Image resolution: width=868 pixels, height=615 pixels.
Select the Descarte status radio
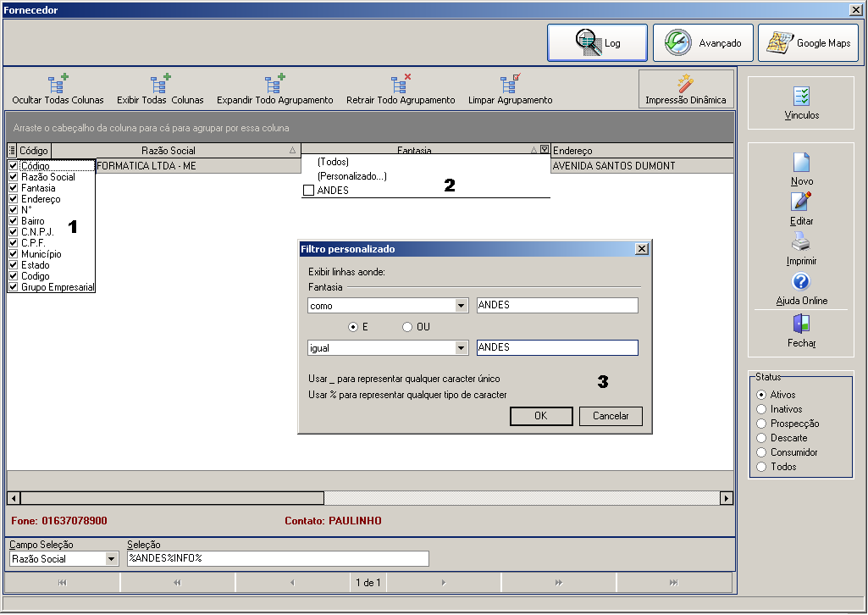point(761,438)
